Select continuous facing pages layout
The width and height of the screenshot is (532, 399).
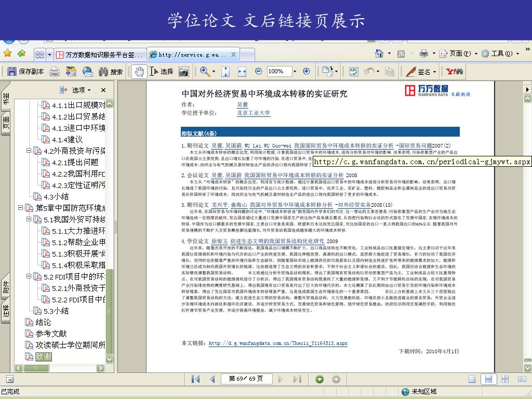505,379
